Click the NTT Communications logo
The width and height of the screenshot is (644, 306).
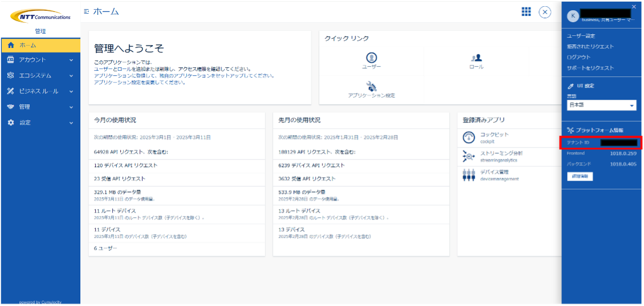pyautogui.click(x=40, y=17)
